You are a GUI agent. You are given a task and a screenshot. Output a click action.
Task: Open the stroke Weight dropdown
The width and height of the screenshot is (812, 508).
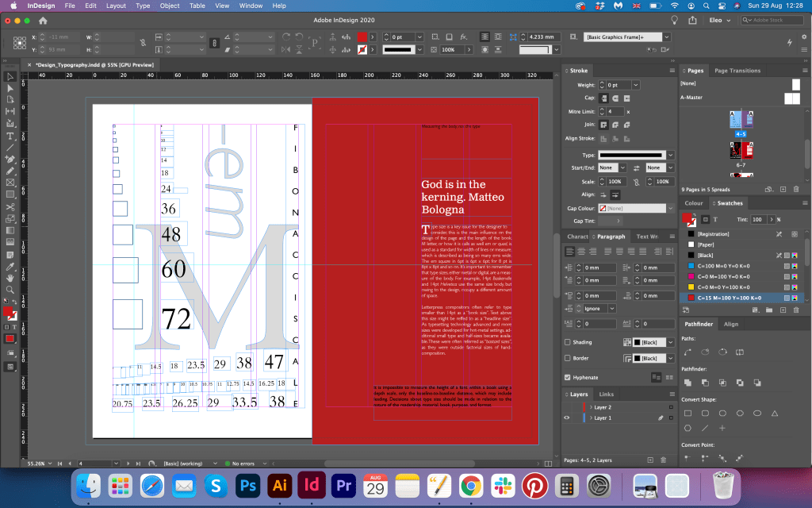(x=635, y=84)
